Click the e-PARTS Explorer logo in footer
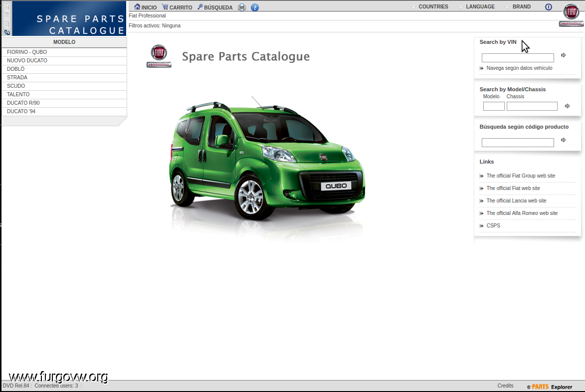The image size is (585, 392). click(x=550, y=387)
